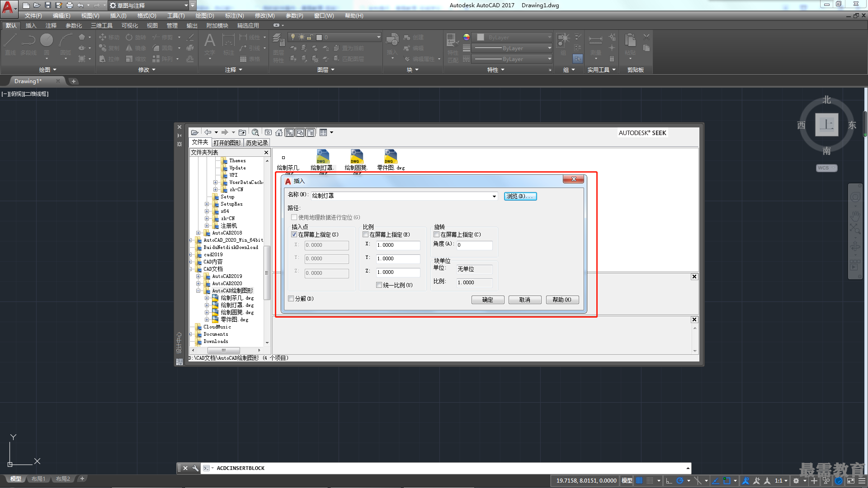The image size is (868, 488).
Task: Check rotation 在屏幕上指定(C) checkbox
Action: point(436,235)
